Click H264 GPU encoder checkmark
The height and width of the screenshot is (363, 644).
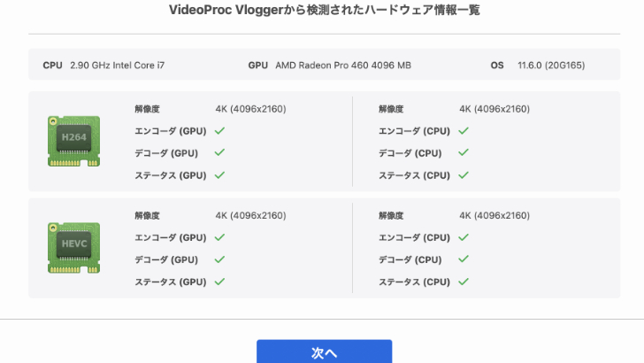click(x=219, y=131)
